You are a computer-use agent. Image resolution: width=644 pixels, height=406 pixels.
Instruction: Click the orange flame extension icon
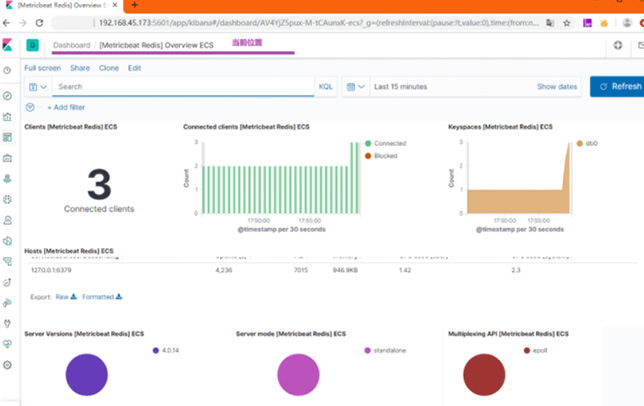click(604, 23)
